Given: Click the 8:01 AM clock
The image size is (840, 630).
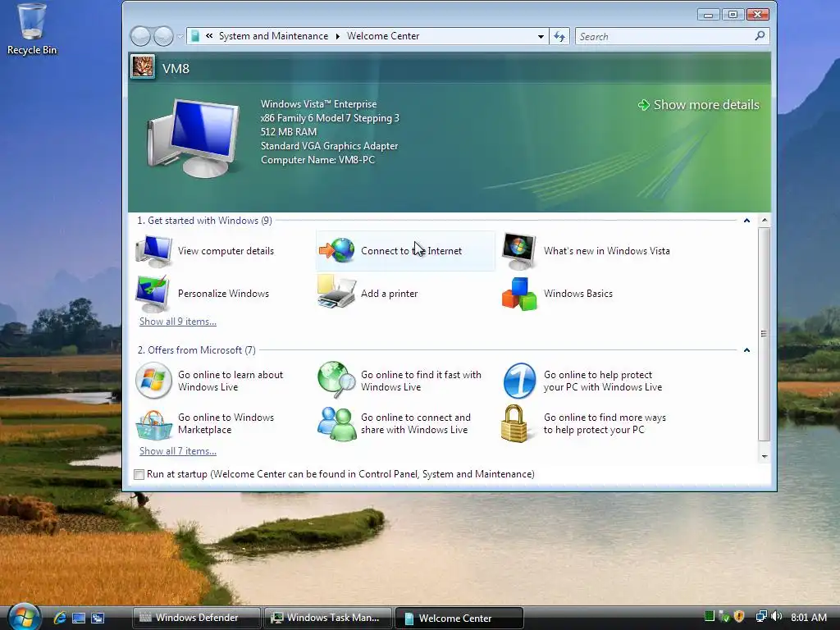Looking at the screenshot, I should point(808,617).
